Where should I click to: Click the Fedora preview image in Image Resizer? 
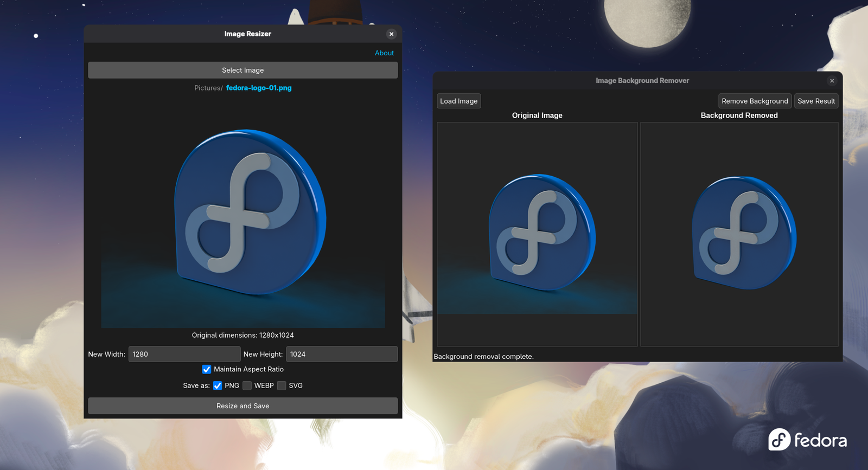(243, 214)
